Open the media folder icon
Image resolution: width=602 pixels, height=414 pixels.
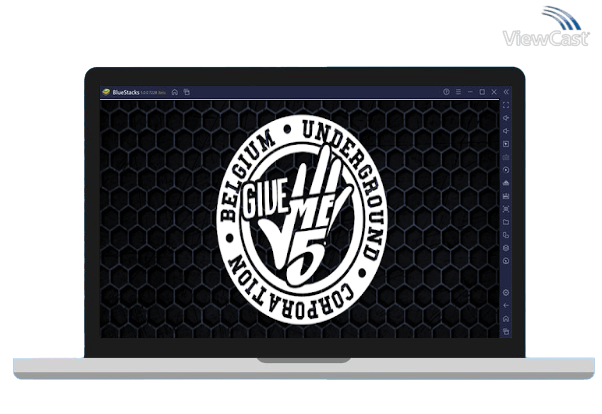(x=506, y=222)
